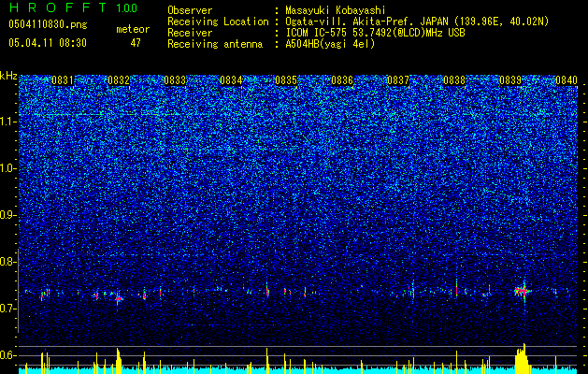588x374 pixels.
Task: Click the 1.1 frequency axis label
Action: [8, 122]
